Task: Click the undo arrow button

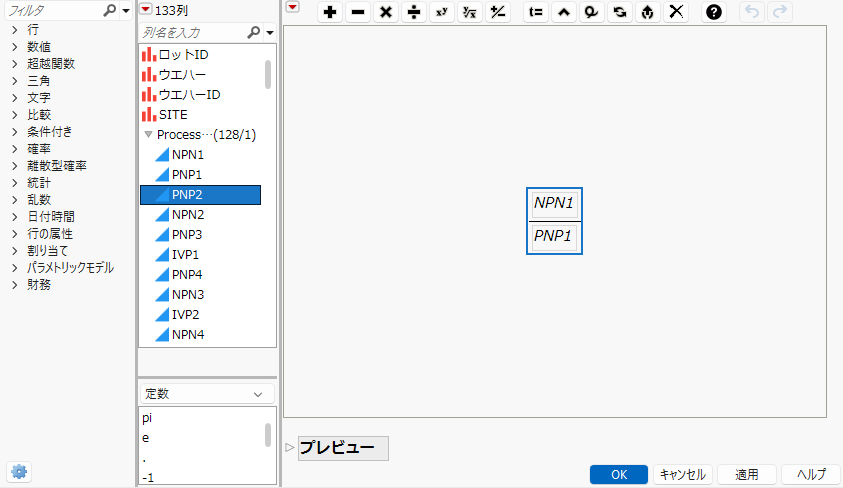Action: click(x=752, y=11)
